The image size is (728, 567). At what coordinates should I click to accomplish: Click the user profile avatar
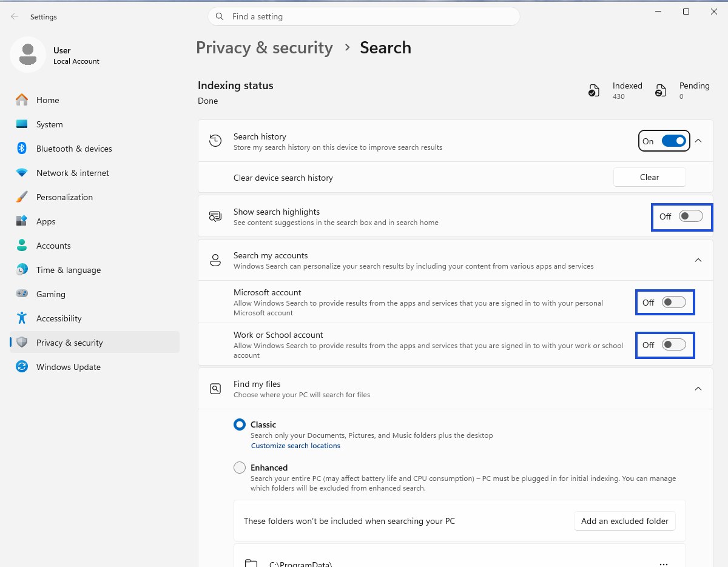[x=27, y=55]
